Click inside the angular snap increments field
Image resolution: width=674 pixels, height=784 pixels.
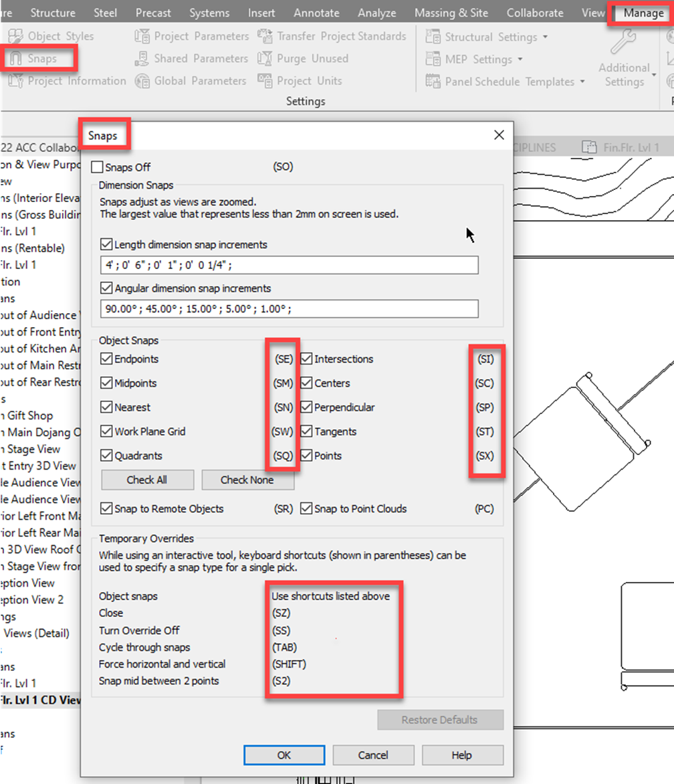(289, 308)
